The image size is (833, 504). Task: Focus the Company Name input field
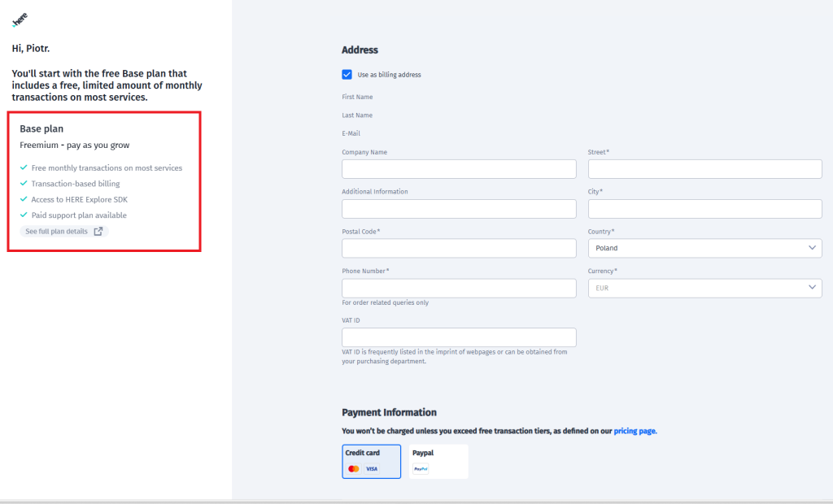click(459, 169)
